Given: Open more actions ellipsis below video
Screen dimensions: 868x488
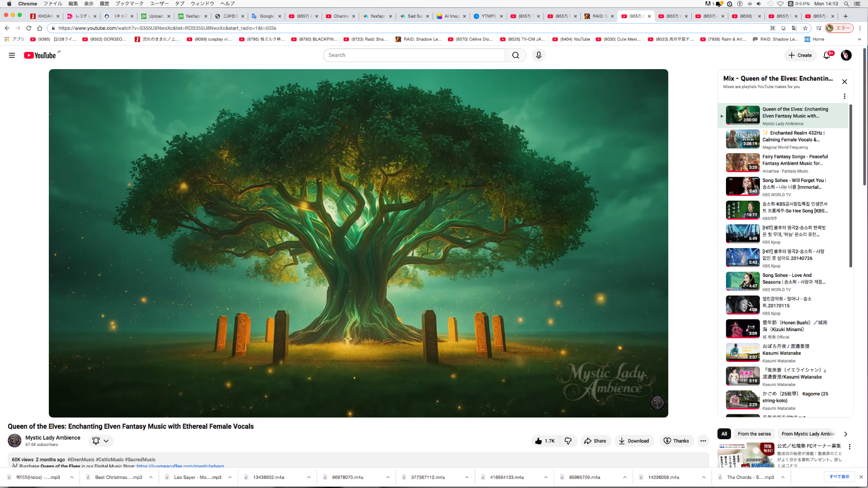Looking at the screenshot, I should point(703,441).
